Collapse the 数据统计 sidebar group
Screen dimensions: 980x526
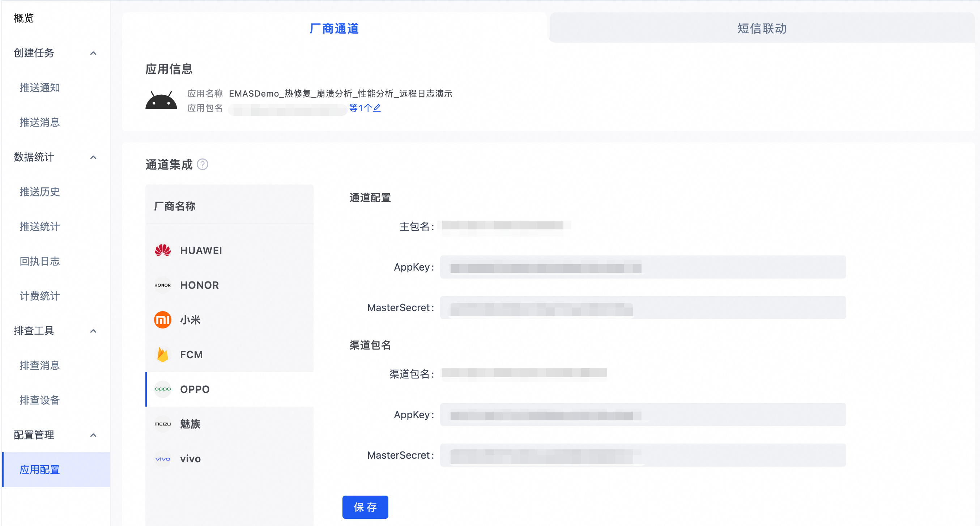point(93,157)
